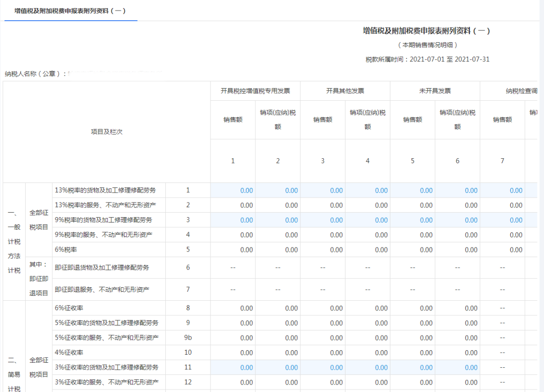
Task: Click the 销售额 header under 开具其他发票
Action: 323,120
